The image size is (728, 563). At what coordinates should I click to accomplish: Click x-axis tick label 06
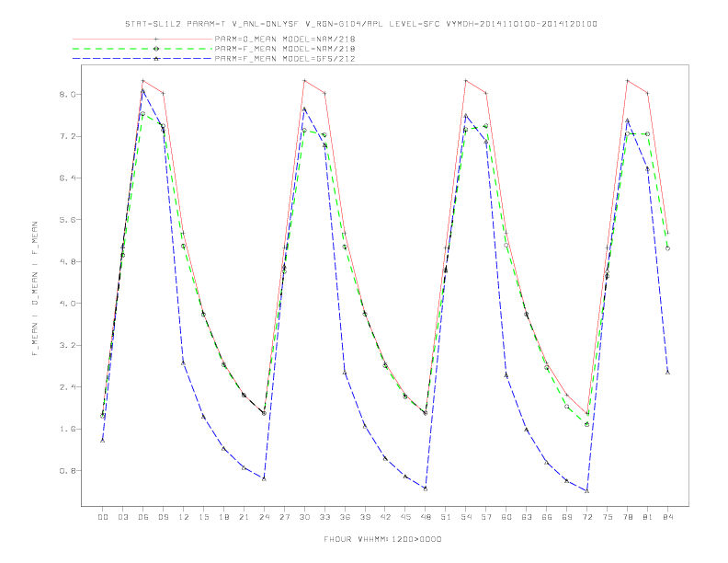[x=143, y=517]
